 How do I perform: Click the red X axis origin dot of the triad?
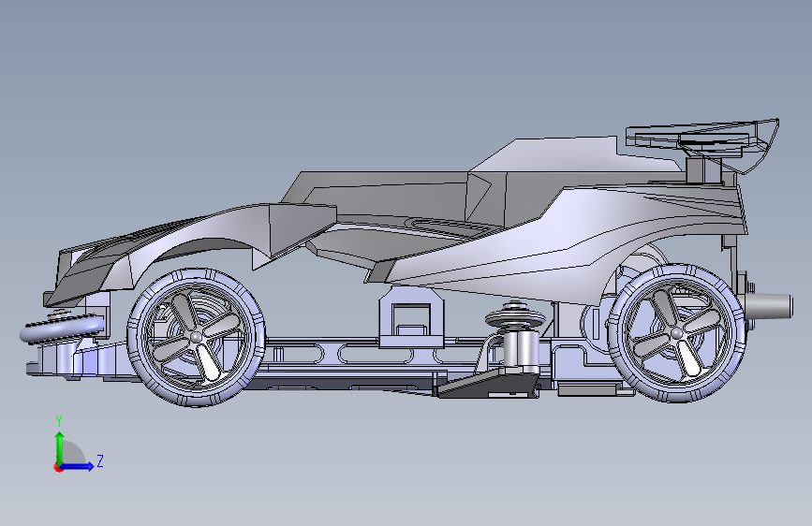(58, 467)
